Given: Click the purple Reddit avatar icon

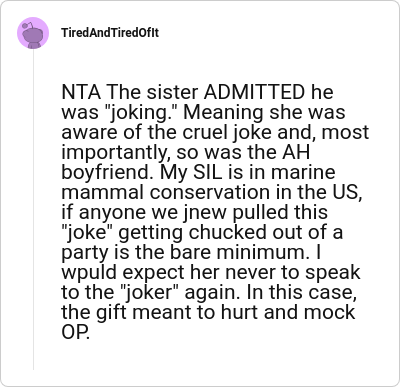Looking at the screenshot, I should [33, 33].
